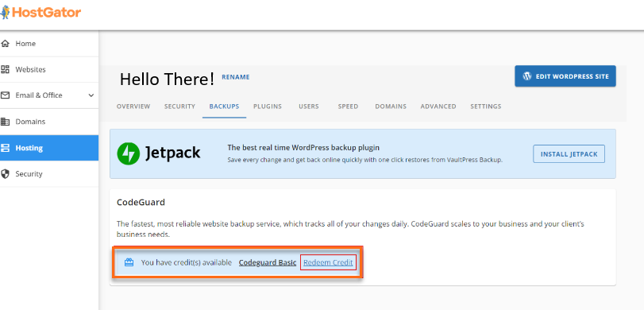Click the Rename link
The image size is (644, 310).
click(236, 77)
